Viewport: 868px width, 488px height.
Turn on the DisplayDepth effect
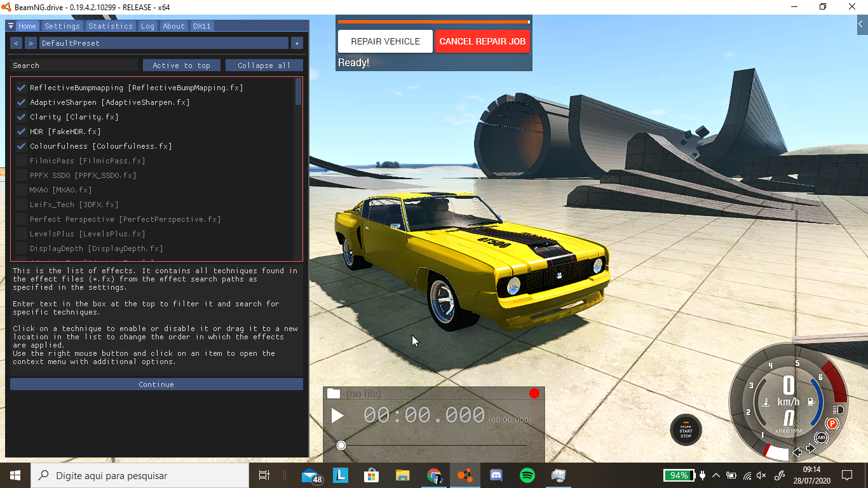(x=21, y=248)
